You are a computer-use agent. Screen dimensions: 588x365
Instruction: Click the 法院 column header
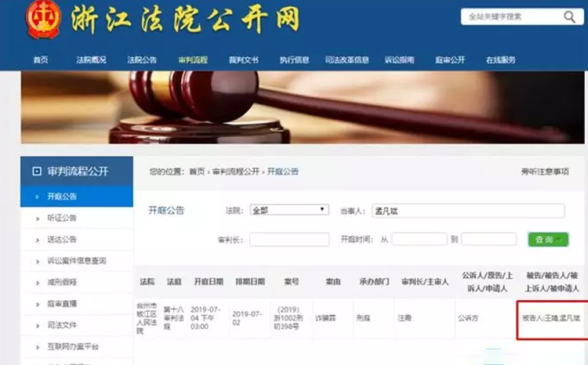147,281
